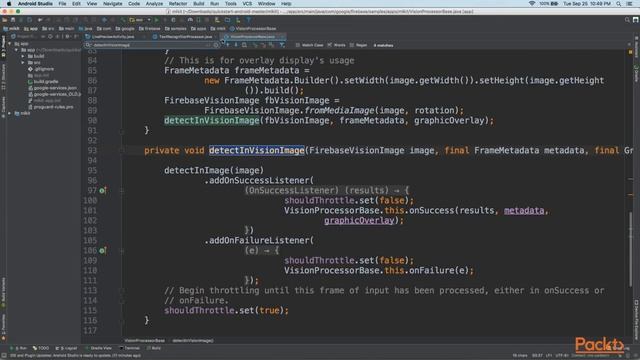Click underlined metadata variable on line 101
Screen dimensions: 640x360
pos(524,210)
